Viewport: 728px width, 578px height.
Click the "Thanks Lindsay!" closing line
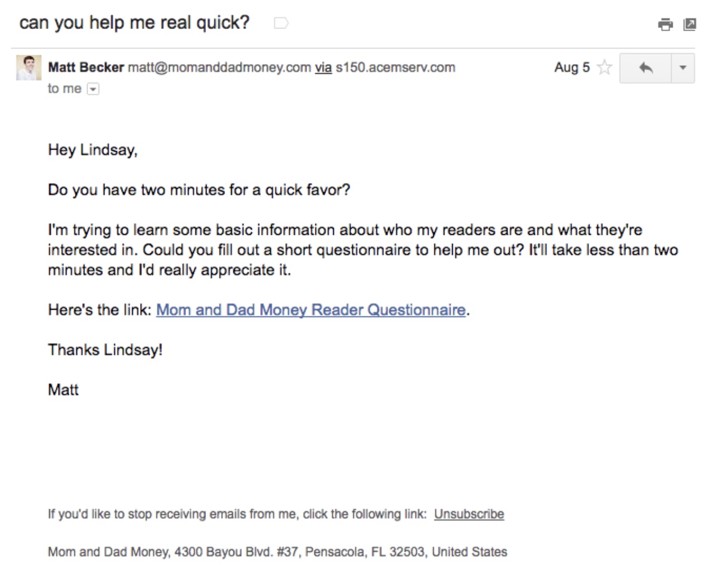tap(105, 350)
